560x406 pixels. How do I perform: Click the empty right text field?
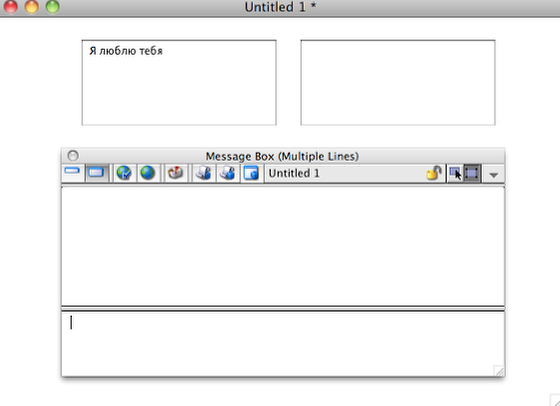coord(398,82)
